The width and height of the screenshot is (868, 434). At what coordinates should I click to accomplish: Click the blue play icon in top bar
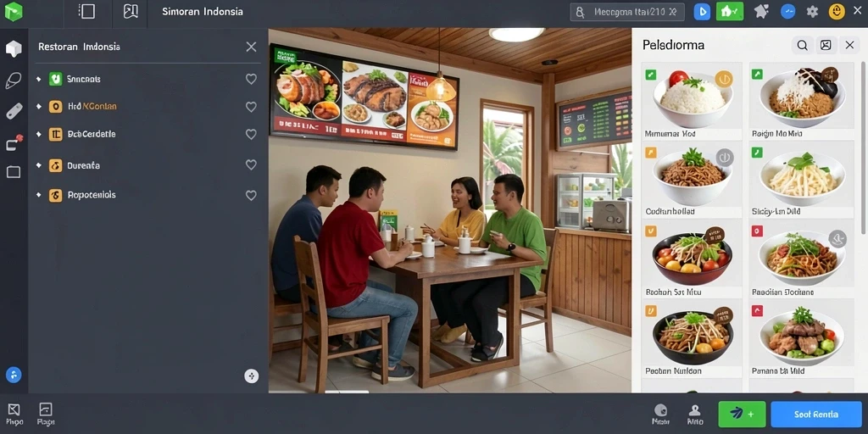pyautogui.click(x=702, y=12)
